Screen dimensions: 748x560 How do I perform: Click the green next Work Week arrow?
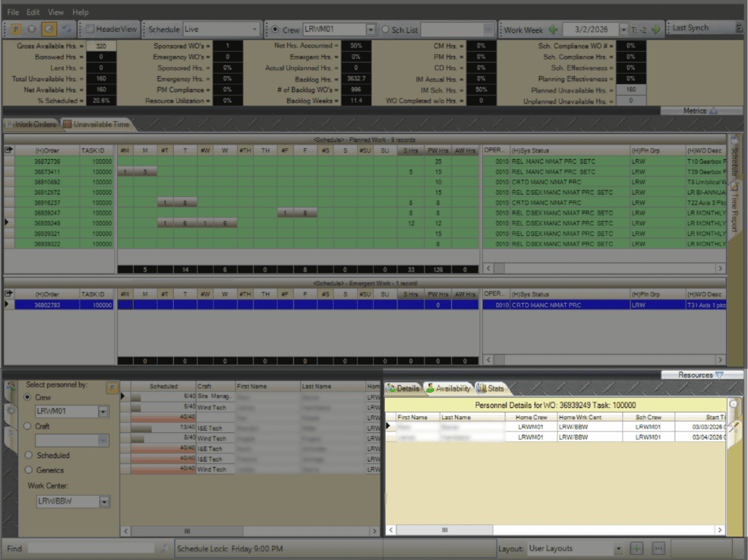click(x=655, y=29)
